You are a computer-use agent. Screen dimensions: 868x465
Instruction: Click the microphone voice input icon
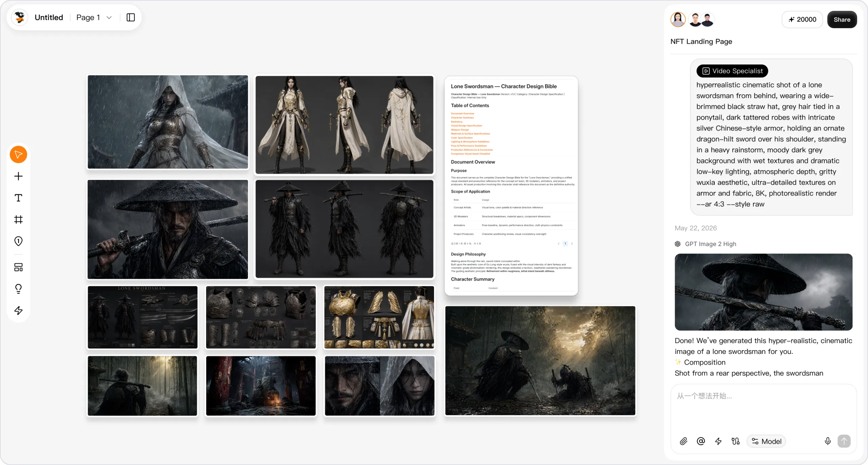828,441
